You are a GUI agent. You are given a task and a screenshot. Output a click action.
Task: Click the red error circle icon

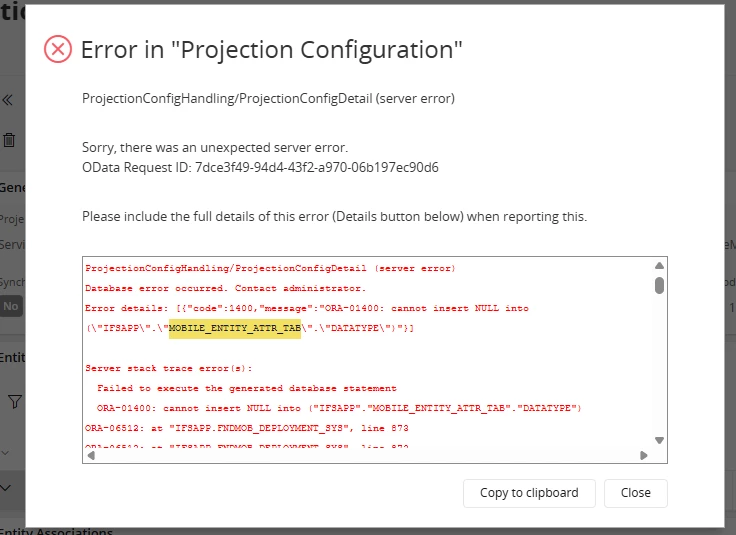click(x=58, y=49)
